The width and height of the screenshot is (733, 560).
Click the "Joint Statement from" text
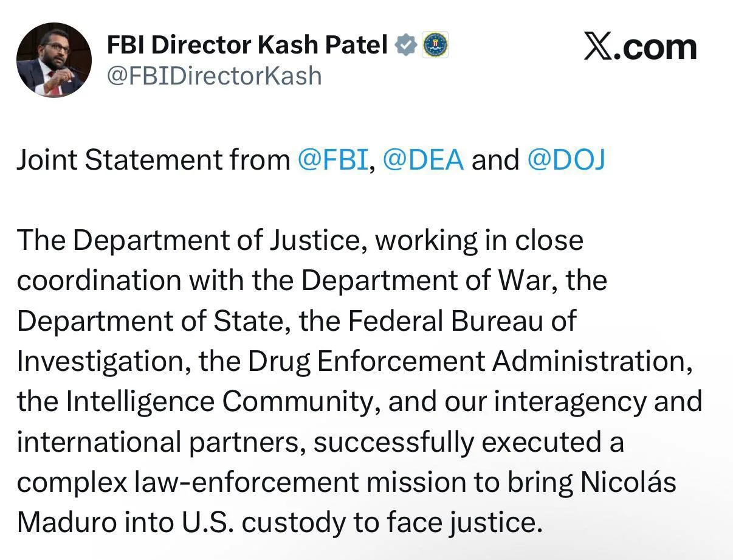[x=153, y=160]
